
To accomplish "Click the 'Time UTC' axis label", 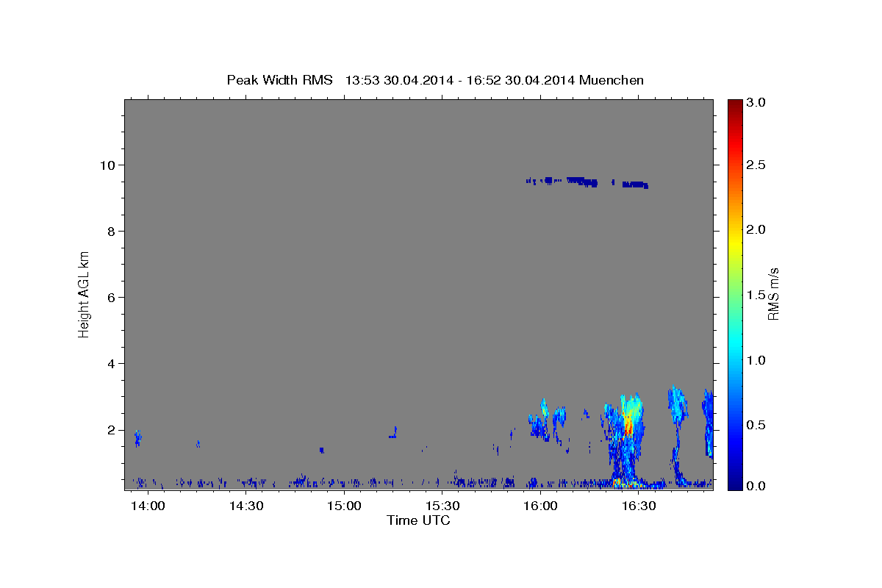I will coord(418,520).
